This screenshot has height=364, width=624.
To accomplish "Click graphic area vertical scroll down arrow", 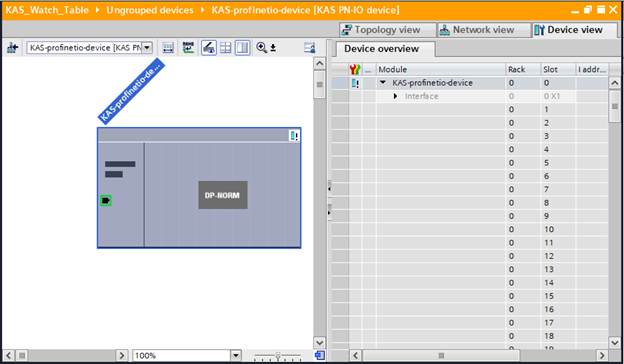I will [x=319, y=343].
